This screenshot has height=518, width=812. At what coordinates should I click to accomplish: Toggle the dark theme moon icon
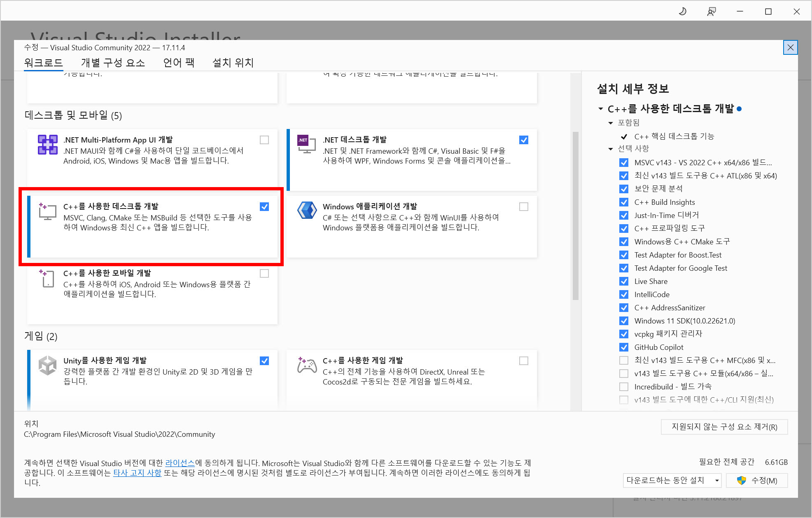[x=682, y=12]
